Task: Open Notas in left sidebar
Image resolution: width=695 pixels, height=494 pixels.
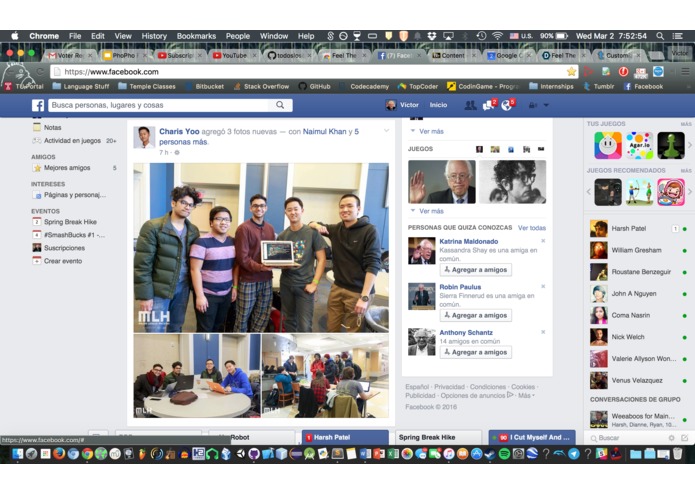Action: point(52,127)
